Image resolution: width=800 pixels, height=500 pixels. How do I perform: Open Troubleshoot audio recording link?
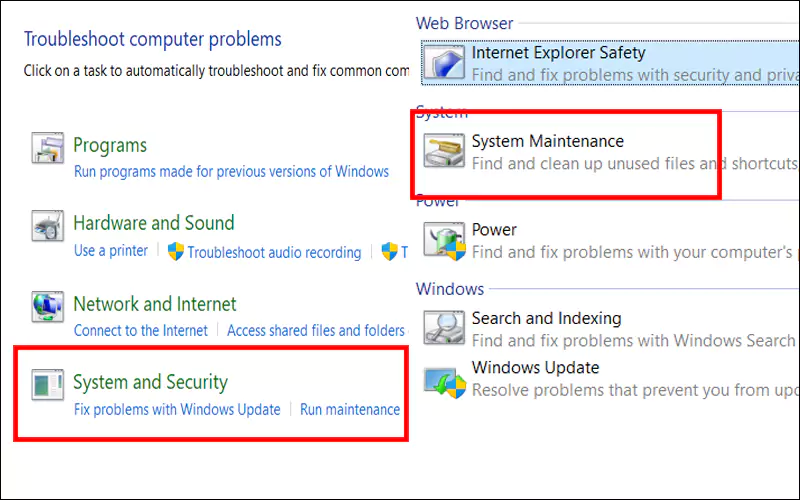274,253
